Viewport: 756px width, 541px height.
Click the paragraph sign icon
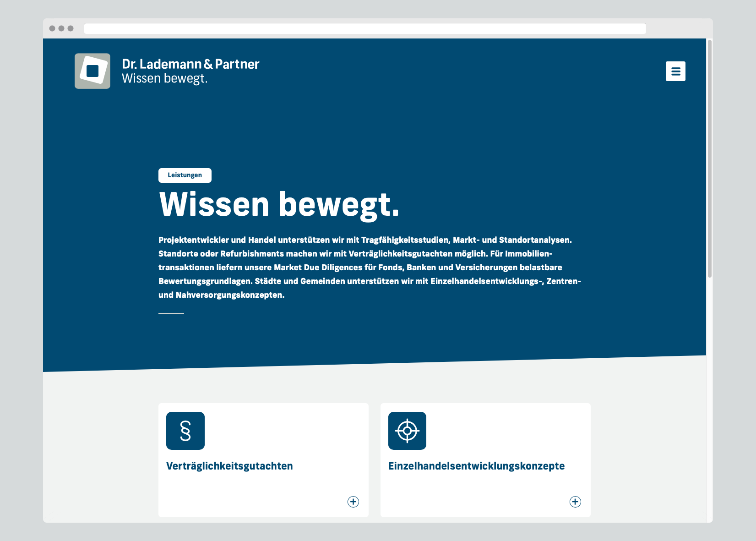185,431
